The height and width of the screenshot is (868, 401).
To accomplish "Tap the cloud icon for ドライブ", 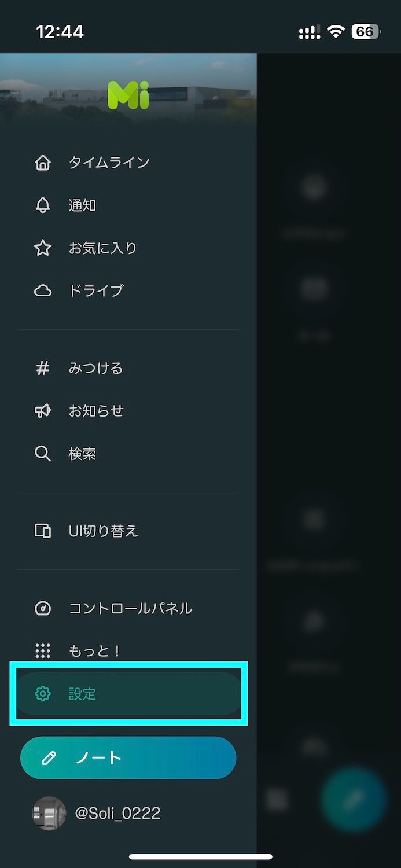I will (x=43, y=290).
